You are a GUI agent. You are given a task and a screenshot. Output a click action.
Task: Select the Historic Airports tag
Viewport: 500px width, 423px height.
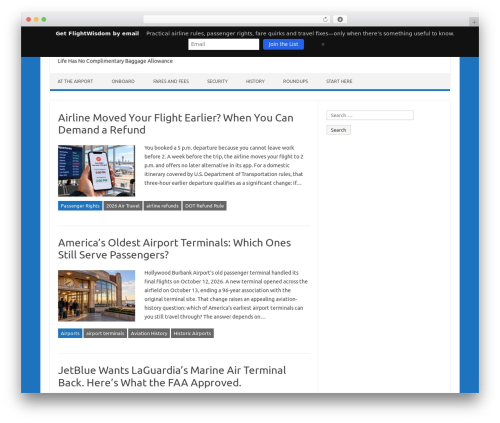[x=192, y=333]
